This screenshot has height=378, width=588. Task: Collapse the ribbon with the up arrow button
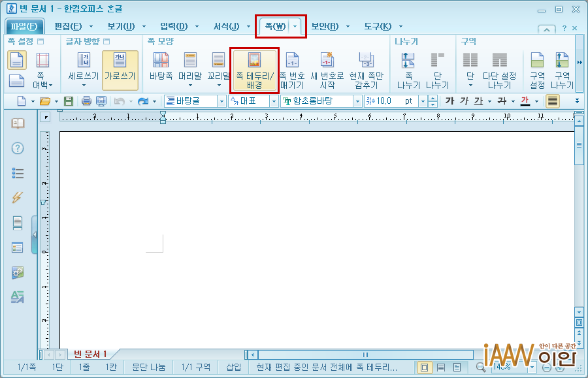point(547,29)
